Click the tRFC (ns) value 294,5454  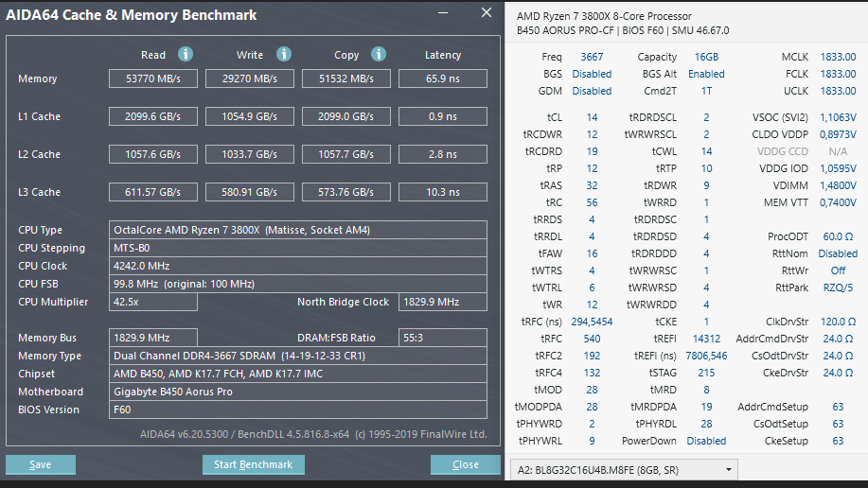pyautogui.click(x=592, y=322)
